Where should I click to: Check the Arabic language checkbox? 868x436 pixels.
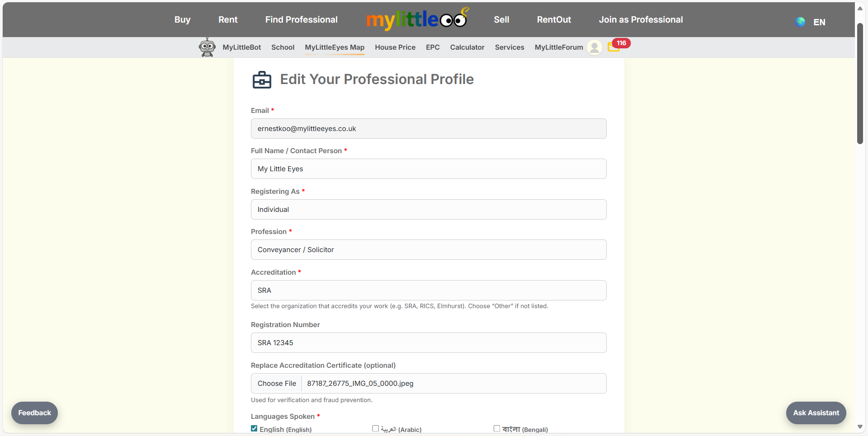coord(375,428)
